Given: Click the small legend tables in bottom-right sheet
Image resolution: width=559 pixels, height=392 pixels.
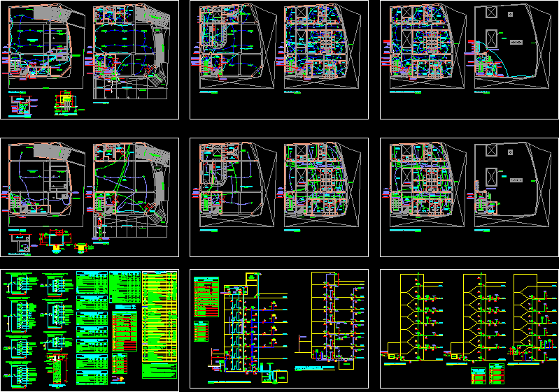Looking at the screenshot, I should (488, 375).
